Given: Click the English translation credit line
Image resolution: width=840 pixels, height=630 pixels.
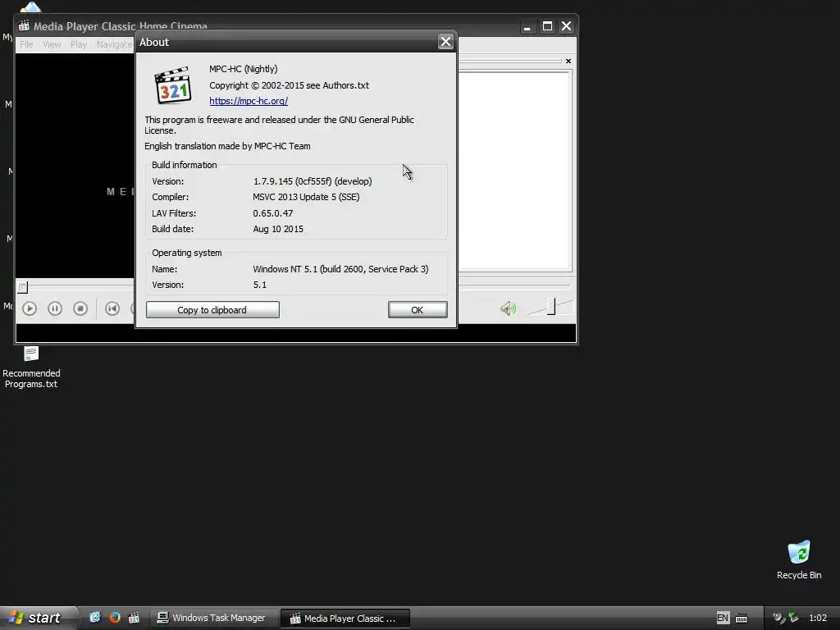Looking at the screenshot, I should click(227, 146).
